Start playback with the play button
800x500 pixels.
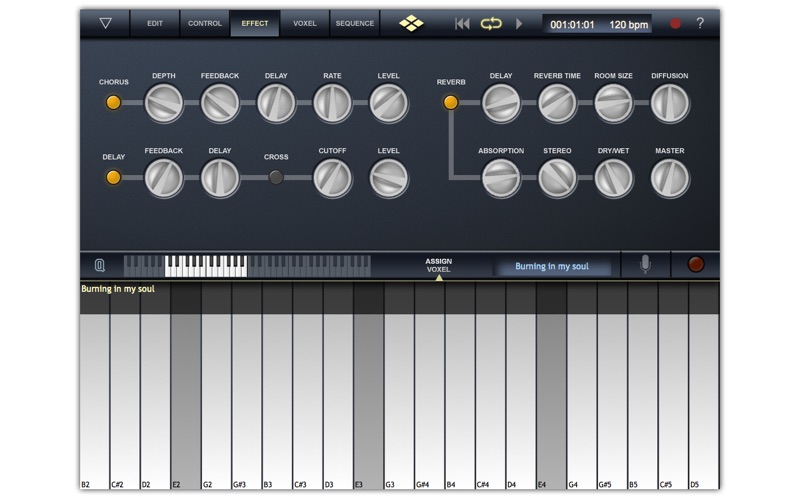pyautogui.click(x=519, y=23)
